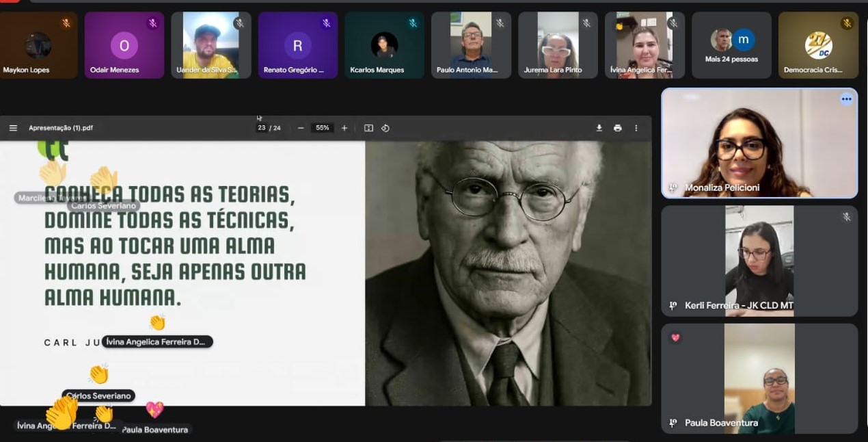Click the page number field showing 23
The image size is (868, 442).
click(262, 128)
